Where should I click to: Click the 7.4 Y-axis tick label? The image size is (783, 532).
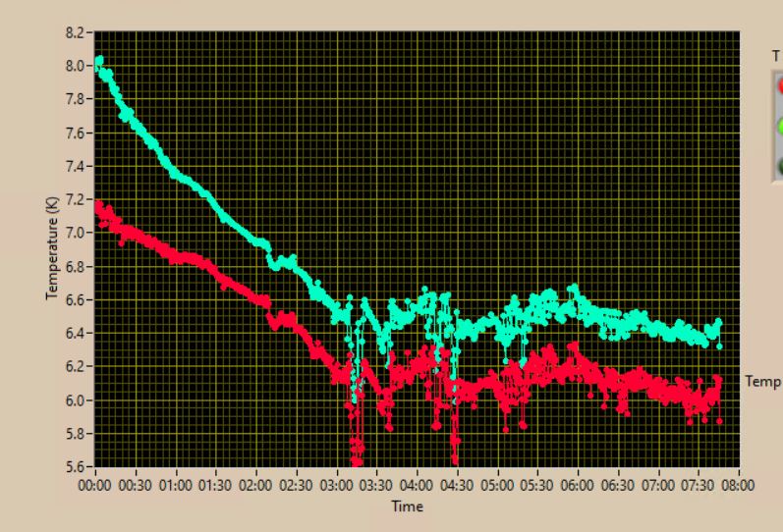[x=75, y=166]
